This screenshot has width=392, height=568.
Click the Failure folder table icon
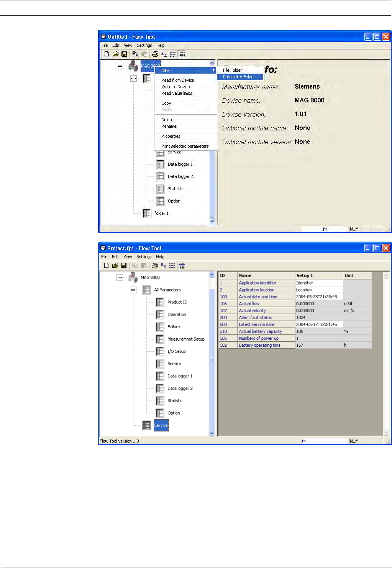pos(160,327)
